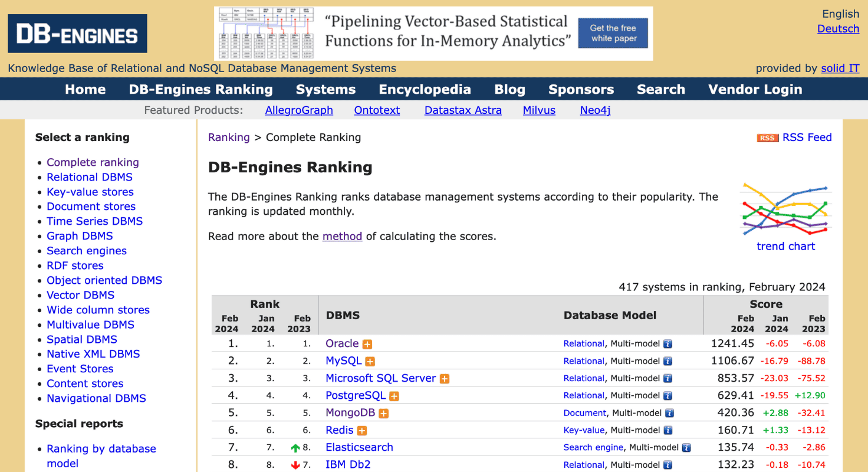The image size is (868, 472).
Task: Open the DB-Engines Ranking page
Action: tap(200, 89)
